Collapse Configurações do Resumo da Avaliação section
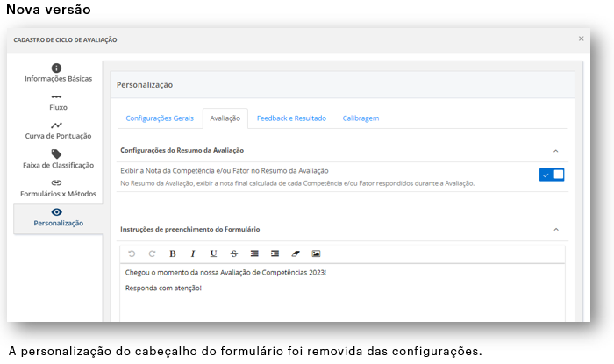The width and height of the screenshot is (614, 364). click(555, 151)
